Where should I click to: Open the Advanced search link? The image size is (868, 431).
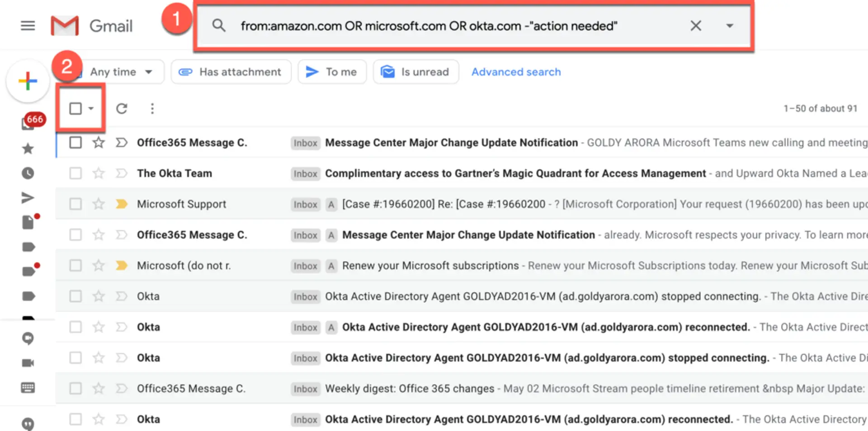516,72
